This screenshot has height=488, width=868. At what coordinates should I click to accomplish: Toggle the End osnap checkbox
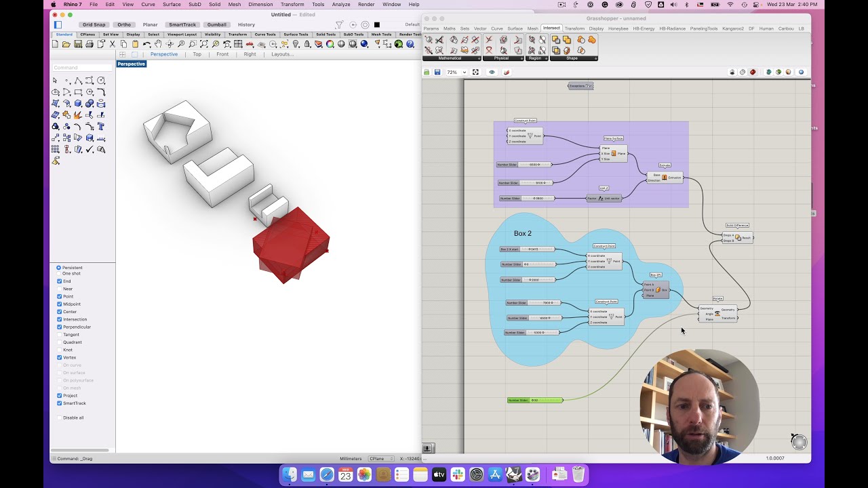[59, 281]
